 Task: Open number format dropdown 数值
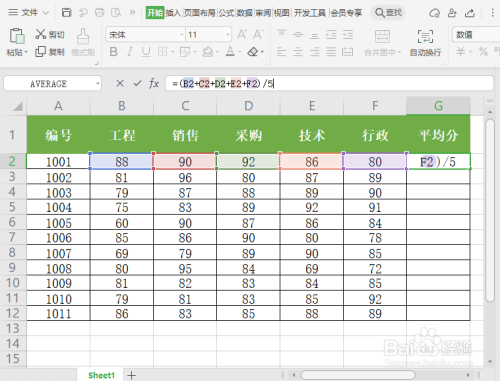click(476, 35)
